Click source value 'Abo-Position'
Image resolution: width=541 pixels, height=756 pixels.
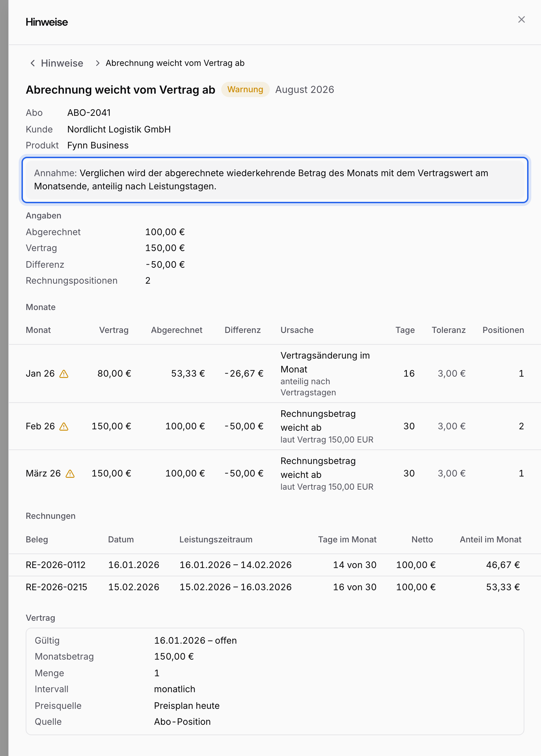tap(182, 722)
